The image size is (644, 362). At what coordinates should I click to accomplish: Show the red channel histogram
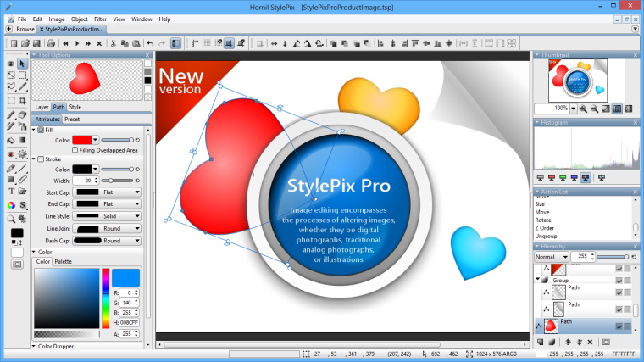552,177
